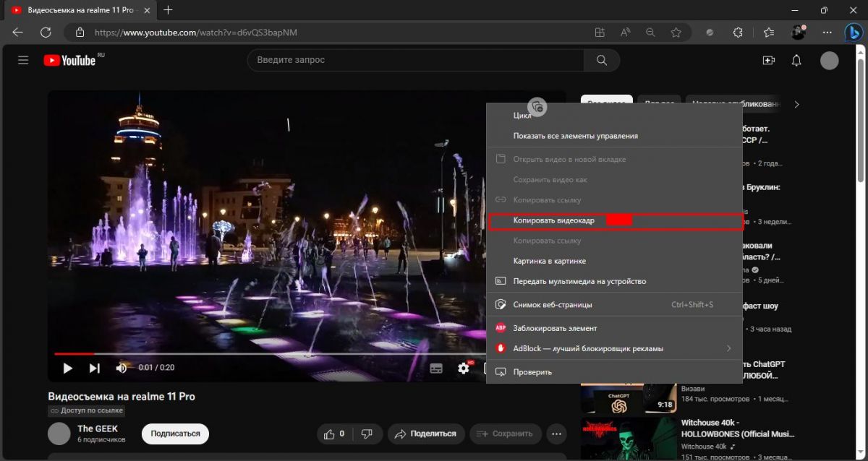
Task: Open the create video camera icon
Action: pyautogui.click(x=769, y=61)
